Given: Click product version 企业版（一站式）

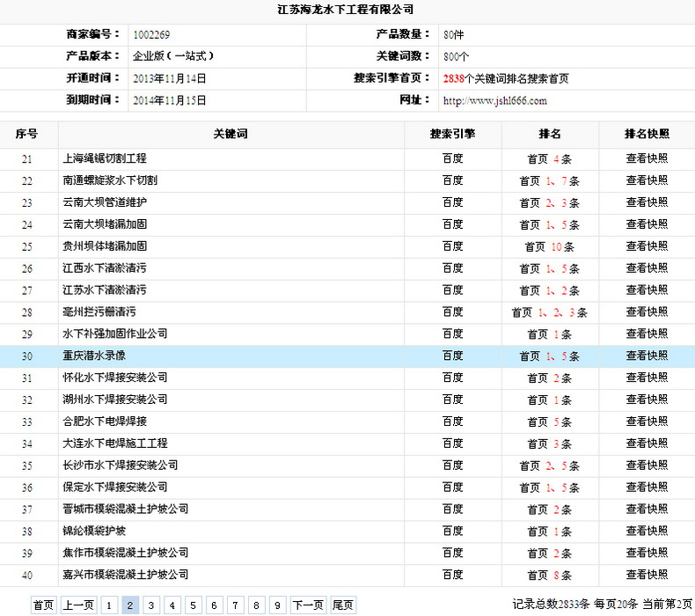Looking at the screenshot, I should (173, 56).
